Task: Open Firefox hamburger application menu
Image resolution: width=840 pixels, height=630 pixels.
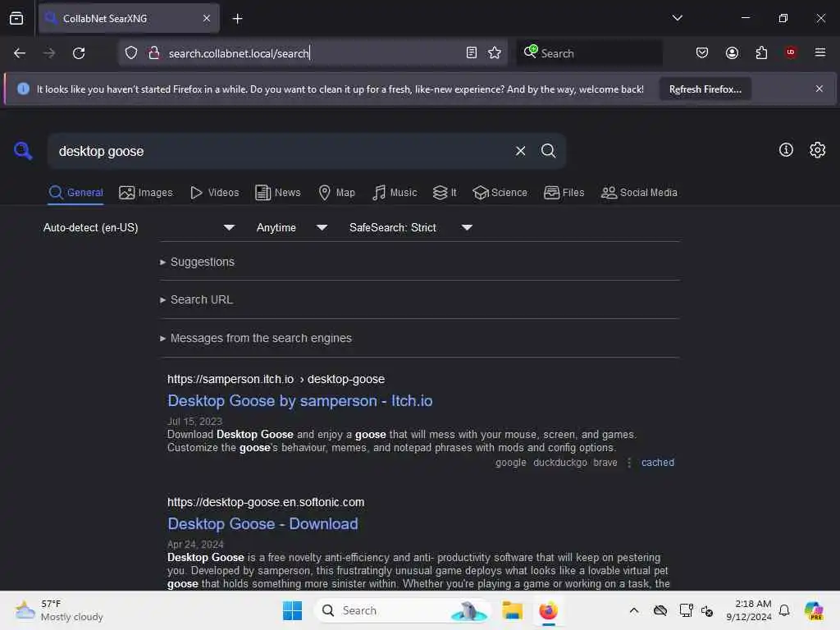Action: [x=820, y=52]
